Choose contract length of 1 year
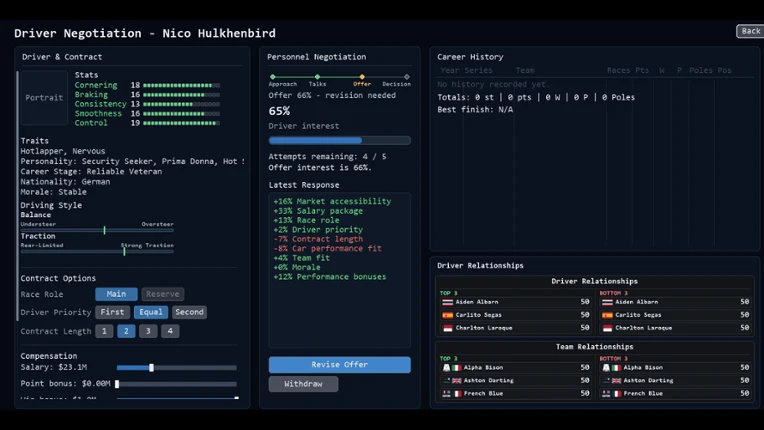The image size is (764, 430). pos(104,331)
